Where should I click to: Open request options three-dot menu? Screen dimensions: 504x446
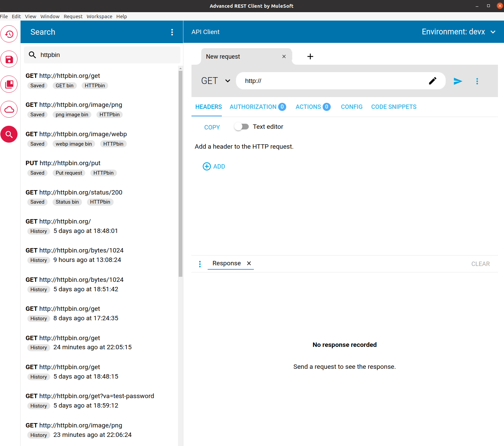click(x=477, y=81)
